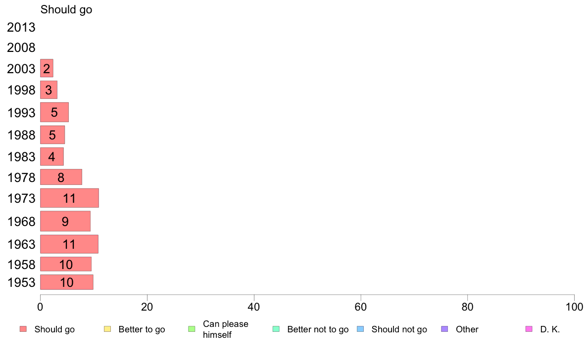Click the purple Other legend swatch
The image size is (588, 364).
[x=444, y=329]
